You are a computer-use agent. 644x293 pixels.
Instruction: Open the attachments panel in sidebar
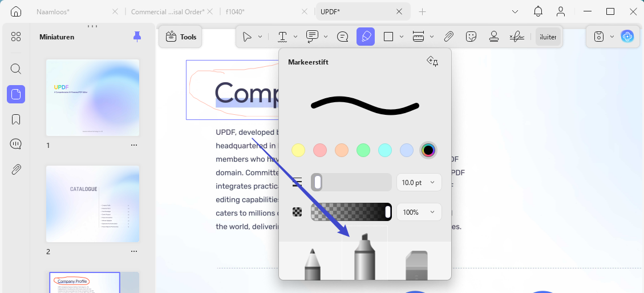[x=15, y=169]
